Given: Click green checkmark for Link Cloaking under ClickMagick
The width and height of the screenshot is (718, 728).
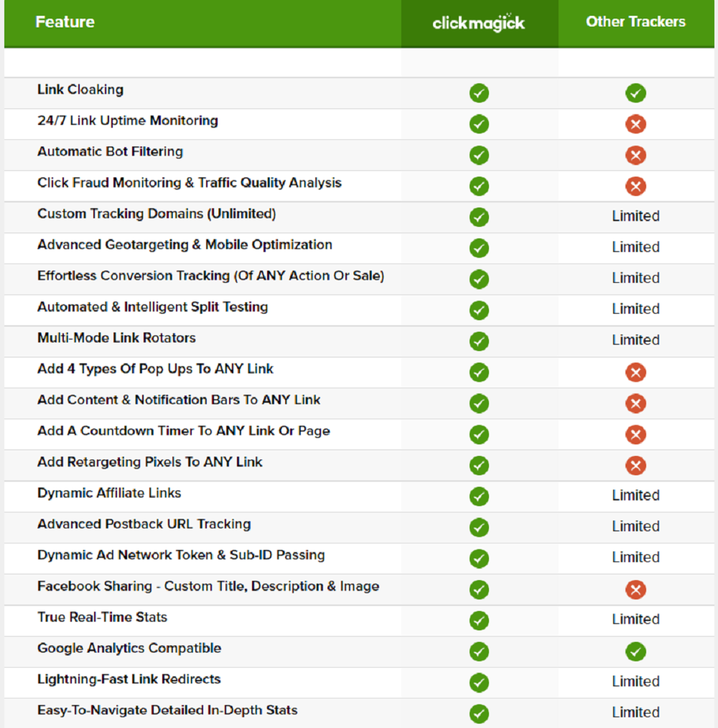Looking at the screenshot, I should pos(479,93).
